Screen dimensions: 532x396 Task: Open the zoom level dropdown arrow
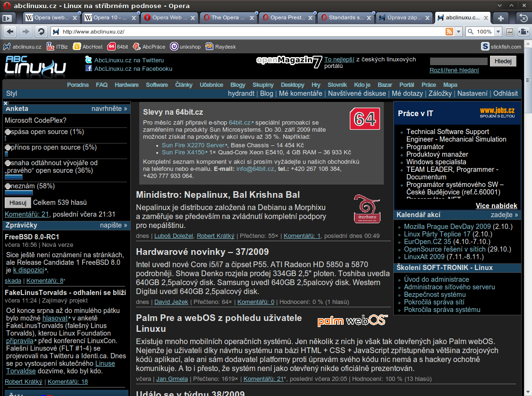coord(498,32)
